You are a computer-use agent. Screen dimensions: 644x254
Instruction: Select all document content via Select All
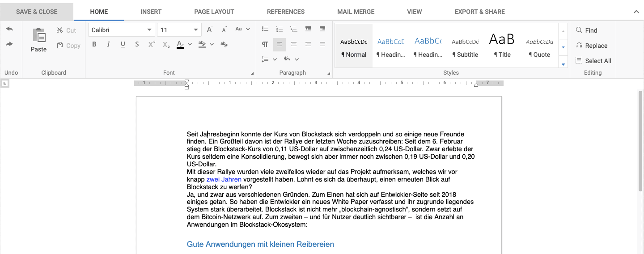[x=593, y=61]
